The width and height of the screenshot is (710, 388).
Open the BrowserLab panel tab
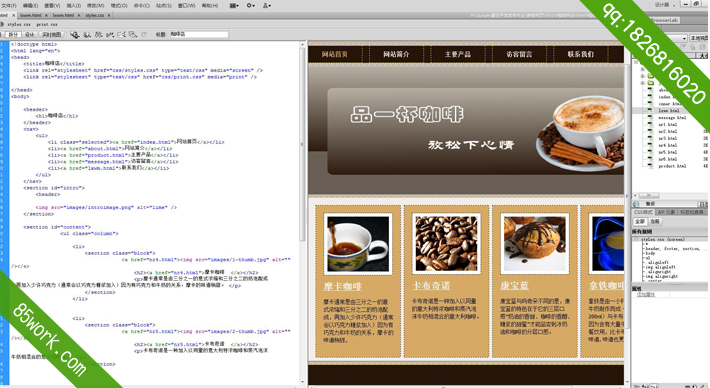[x=664, y=20]
